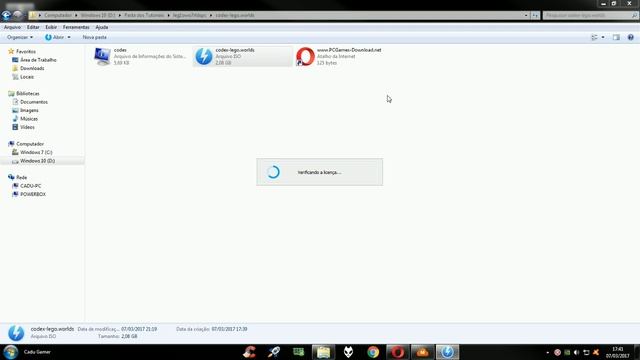Click the Nova pasta button
Viewport: 640px width, 360px height.
pyautogui.click(x=94, y=37)
